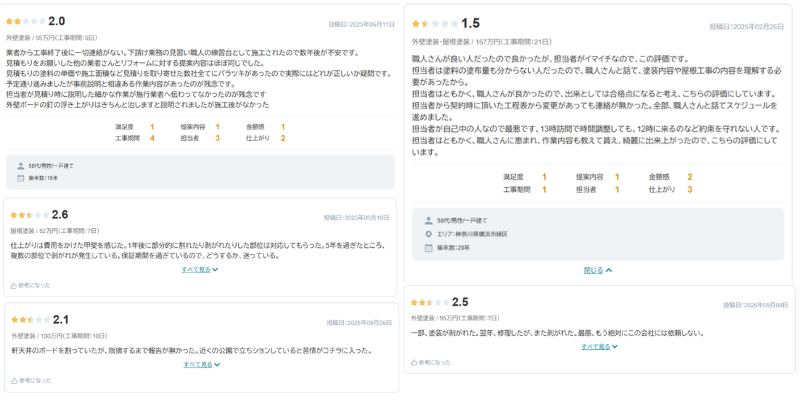
Task: Click thumbs-up icon on the 2.5 review
Action: tap(414, 363)
